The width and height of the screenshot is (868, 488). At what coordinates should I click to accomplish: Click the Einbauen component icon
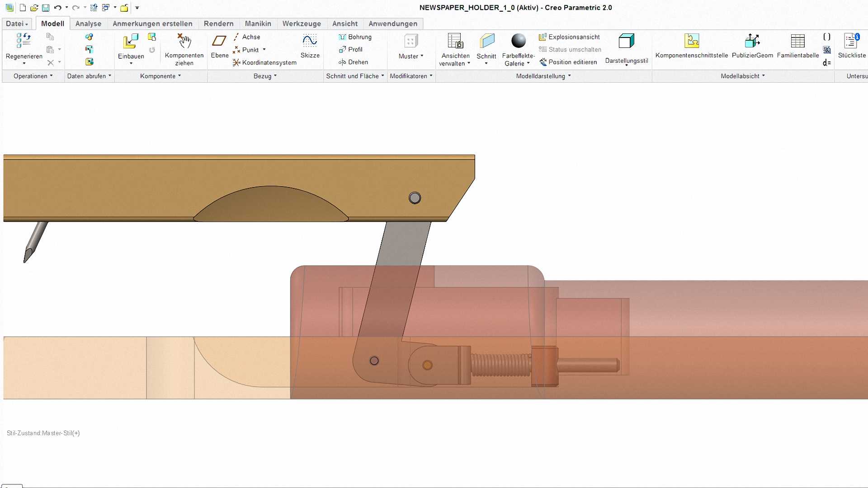click(x=131, y=41)
